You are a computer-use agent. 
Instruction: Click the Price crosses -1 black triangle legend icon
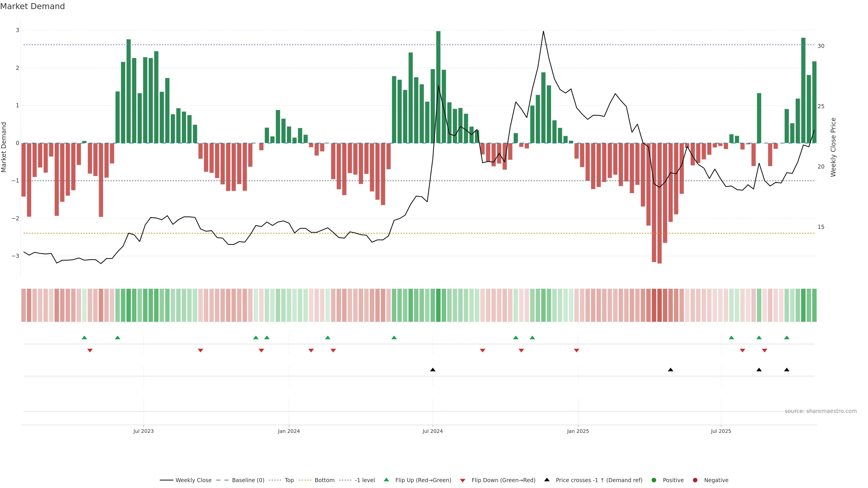pos(547,480)
